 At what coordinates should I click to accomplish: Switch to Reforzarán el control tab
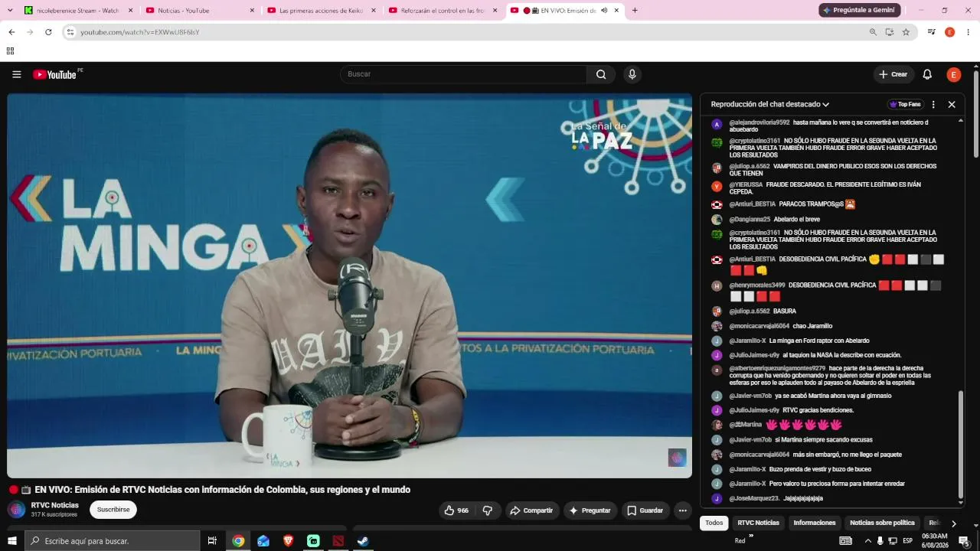click(443, 11)
